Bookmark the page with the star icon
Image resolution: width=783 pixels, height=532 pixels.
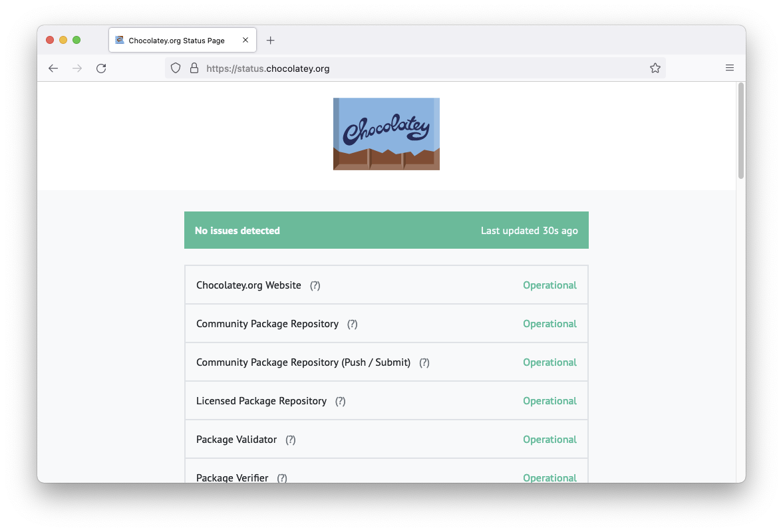tap(655, 68)
